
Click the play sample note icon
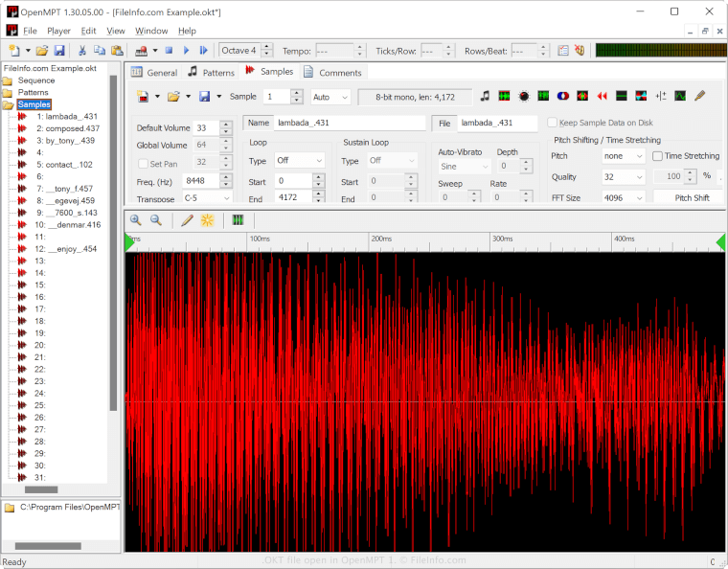(485, 97)
